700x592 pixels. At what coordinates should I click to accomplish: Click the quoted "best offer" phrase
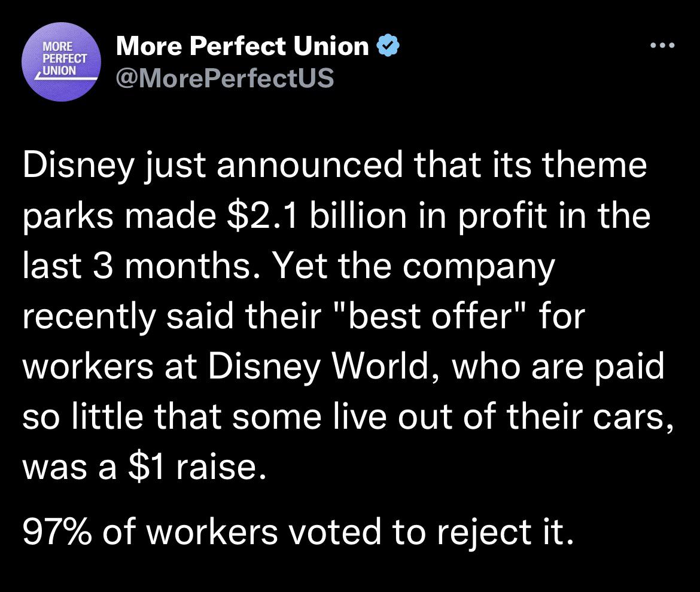(430, 316)
